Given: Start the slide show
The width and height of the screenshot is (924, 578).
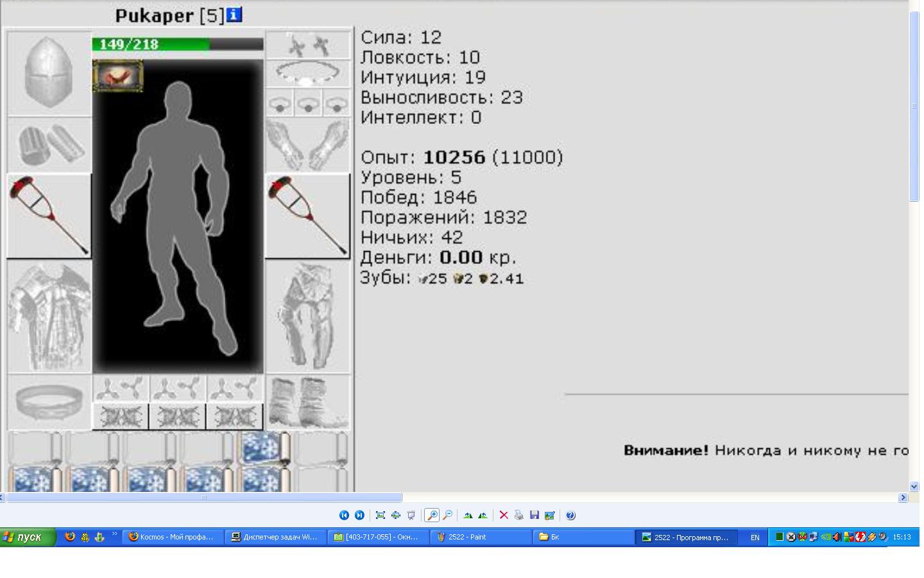Looking at the screenshot, I should click(x=411, y=515).
